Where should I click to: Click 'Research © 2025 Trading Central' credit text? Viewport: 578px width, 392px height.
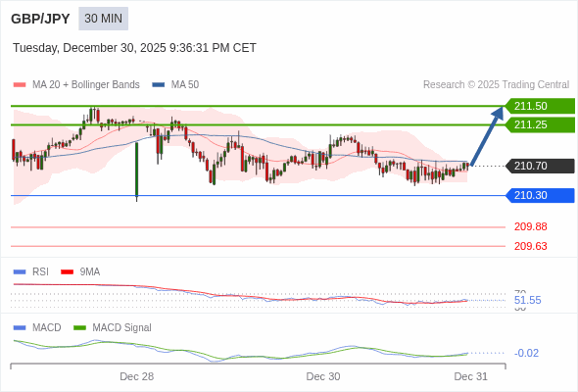tap(496, 85)
